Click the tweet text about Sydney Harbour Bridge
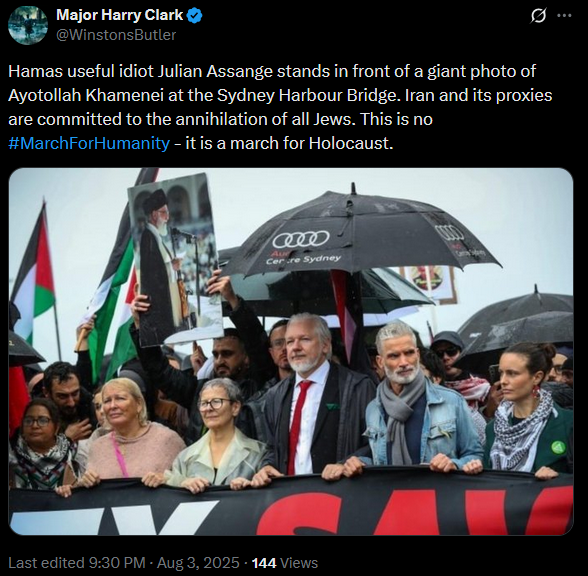 click(x=280, y=107)
